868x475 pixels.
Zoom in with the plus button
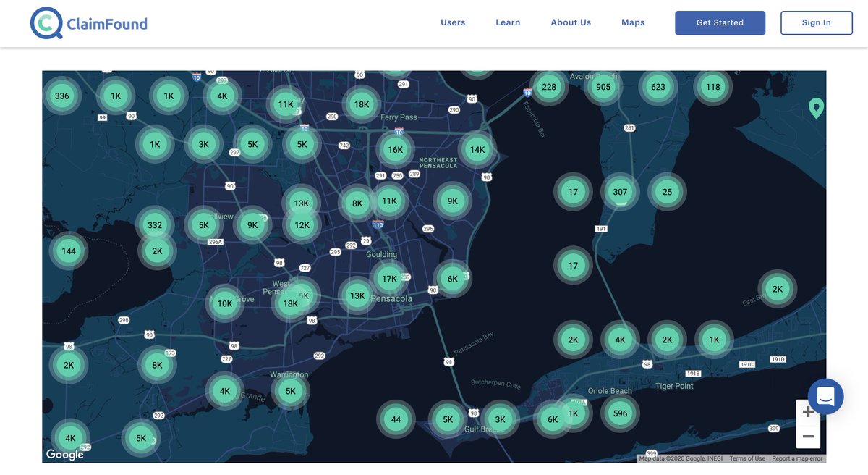click(x=809, y=411)
